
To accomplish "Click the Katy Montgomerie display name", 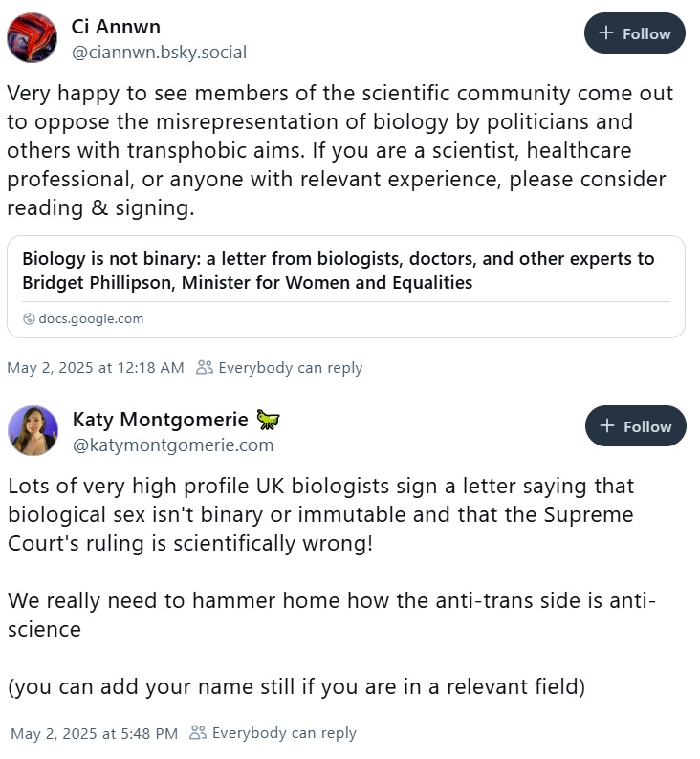I will 161,420.
